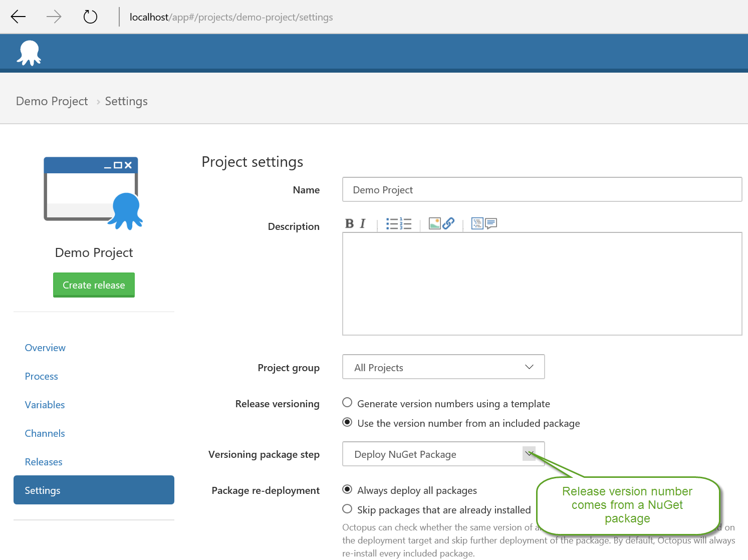Open the Project group dropdown
Viewport: 748px width, 560px height.
[x=443, y=367]
